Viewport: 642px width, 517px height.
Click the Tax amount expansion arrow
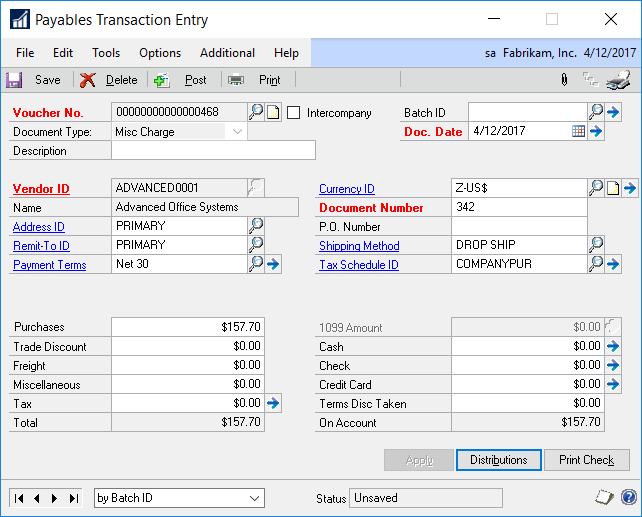coord(273,403)
